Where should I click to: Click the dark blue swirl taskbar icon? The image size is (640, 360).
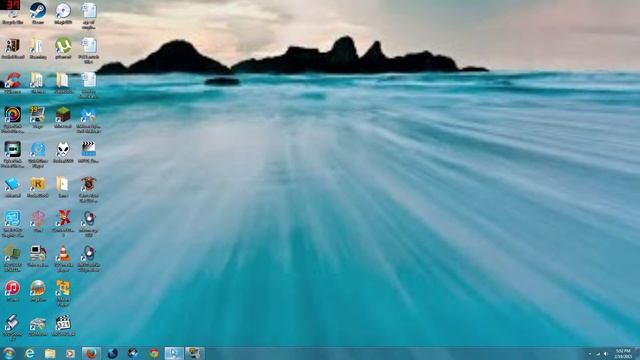[x=112, y=353]
